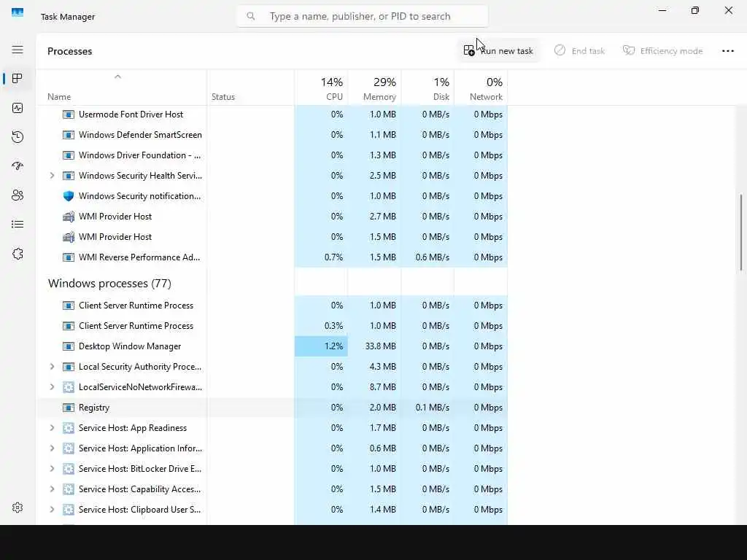Image resolution: width=747 pixels, height=560 pixels.
Task: Select the Usermode Font Driver Host name
Action: [x=131, y=114]
